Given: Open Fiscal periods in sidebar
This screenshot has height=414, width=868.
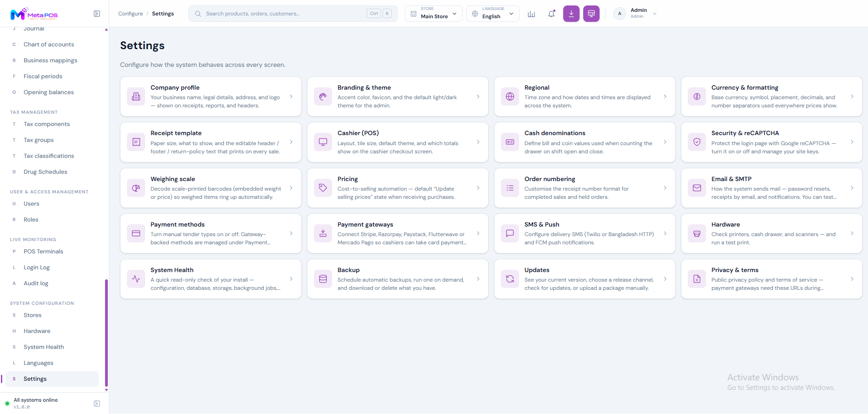Looking at the screenshot, I should [52, 76].
